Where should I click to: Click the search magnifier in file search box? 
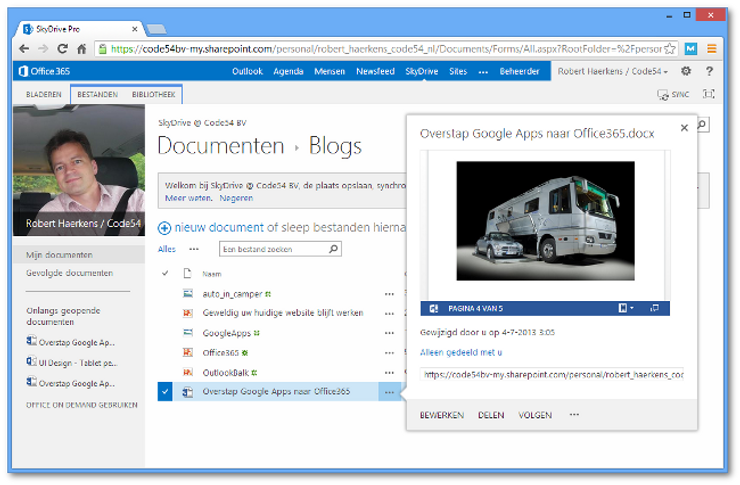[334, 249]
